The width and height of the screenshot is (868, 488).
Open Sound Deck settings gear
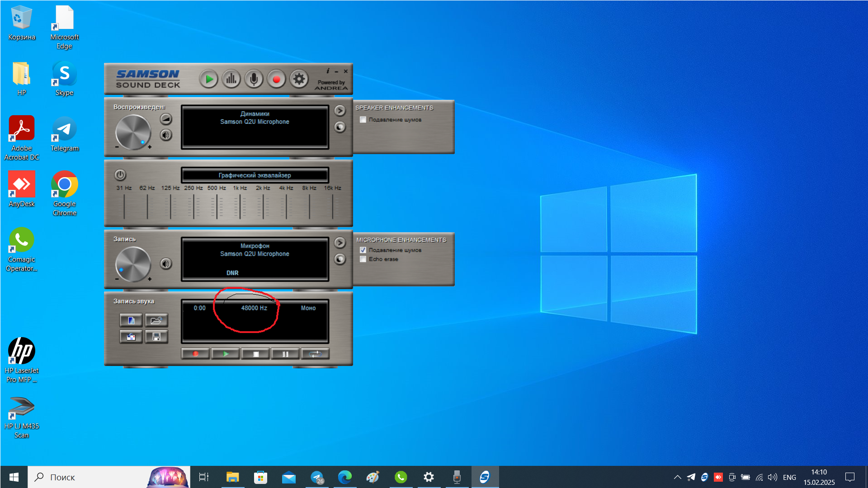pyautogui.click(x=299, y=80)
